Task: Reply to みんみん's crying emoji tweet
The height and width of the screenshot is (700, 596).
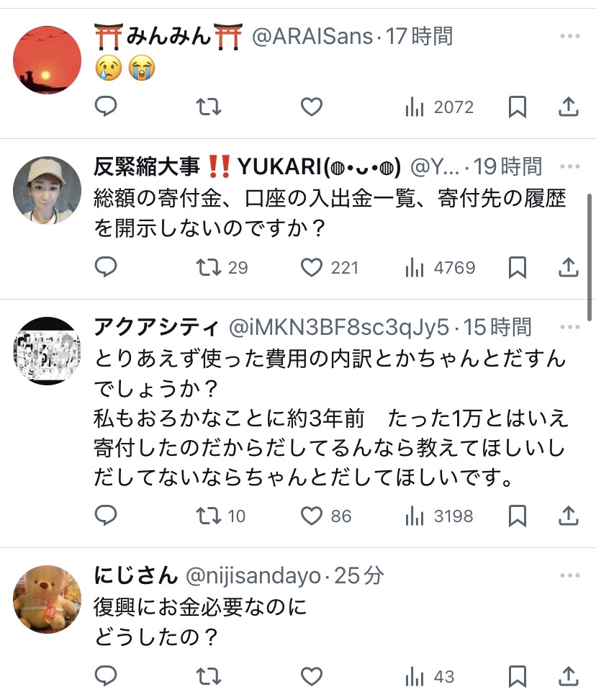Action: (x=106, y=107)
